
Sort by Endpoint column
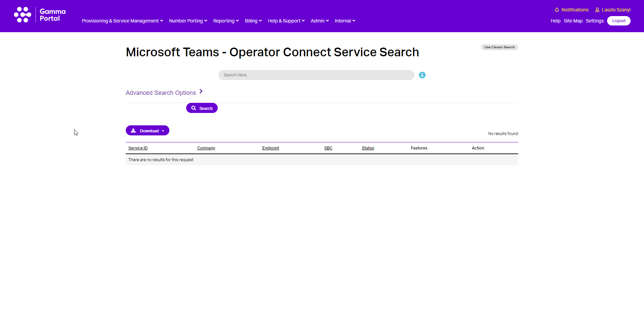tap(271, 148)
